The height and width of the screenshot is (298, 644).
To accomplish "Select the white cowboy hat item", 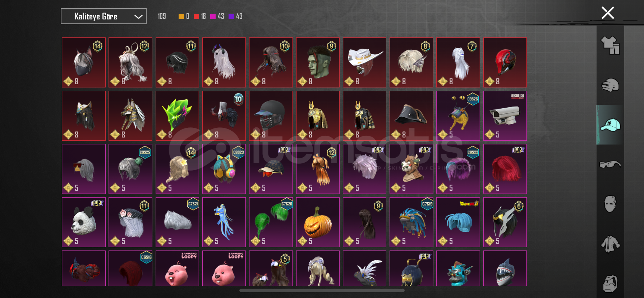I will click(364, 62).
